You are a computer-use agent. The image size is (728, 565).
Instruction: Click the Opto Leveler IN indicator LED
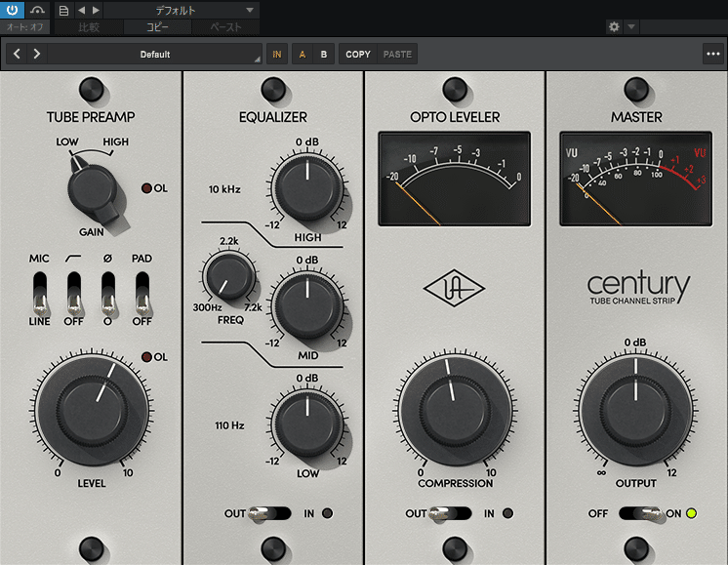tap(507, 513)
